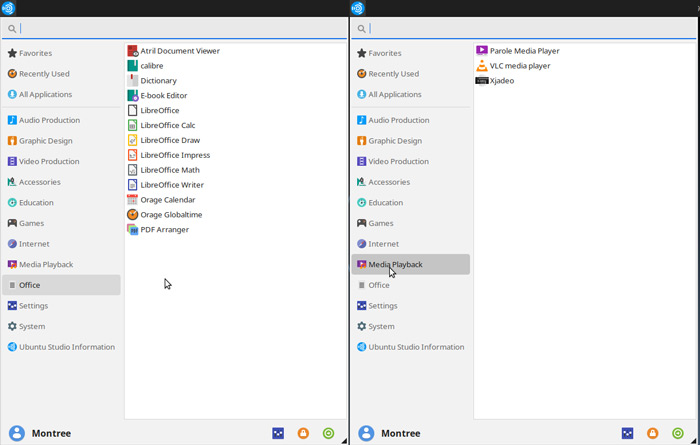This screenshot has height=445, width=700.
Task: Select highlighted Office category in left menu
Action: [x=62, y=285]
